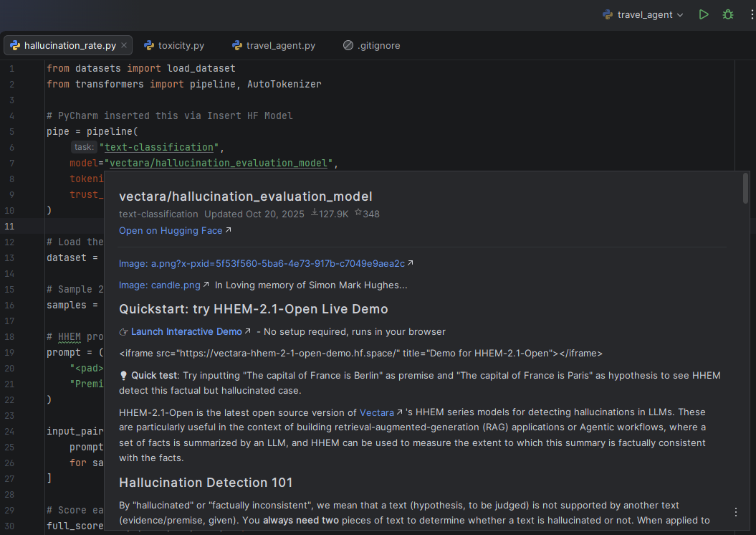This screenshot has height=535, width=756.
Task: Open the popup options three-dot menu
Action: pos(736,512)
